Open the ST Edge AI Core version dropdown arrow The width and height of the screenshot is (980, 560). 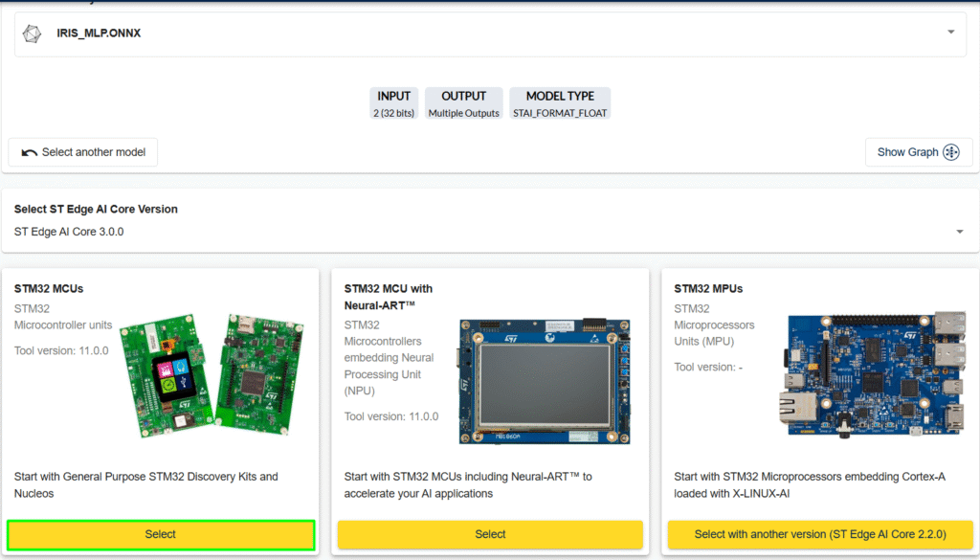pos(959,232)
